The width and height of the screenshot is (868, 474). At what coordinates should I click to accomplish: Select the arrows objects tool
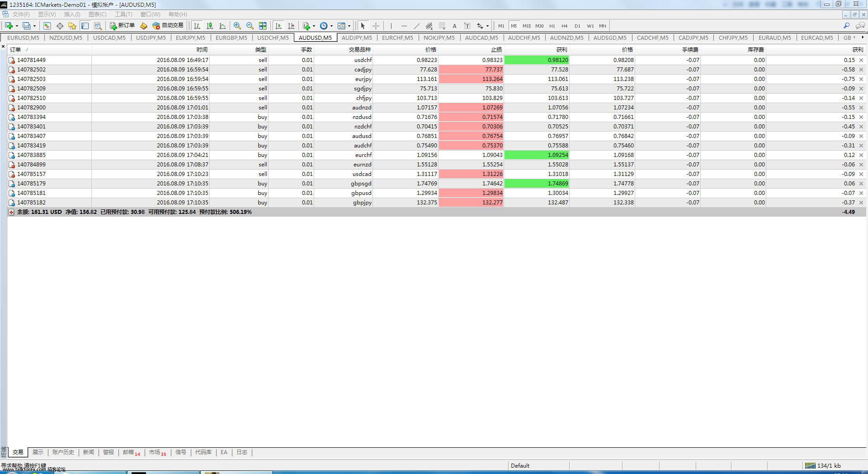480,26
